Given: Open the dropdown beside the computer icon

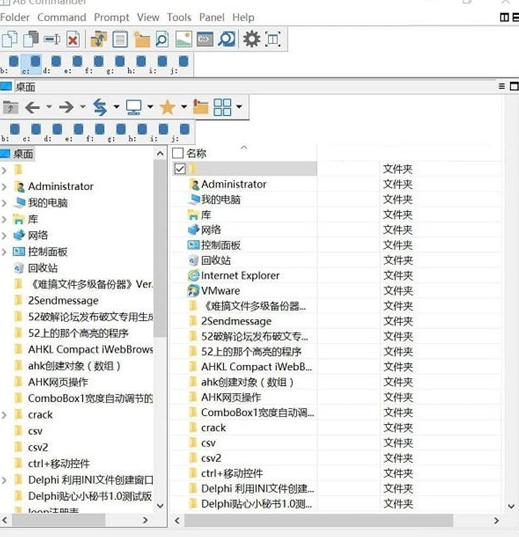Looking at the screenshot, I should click(150, 107).
